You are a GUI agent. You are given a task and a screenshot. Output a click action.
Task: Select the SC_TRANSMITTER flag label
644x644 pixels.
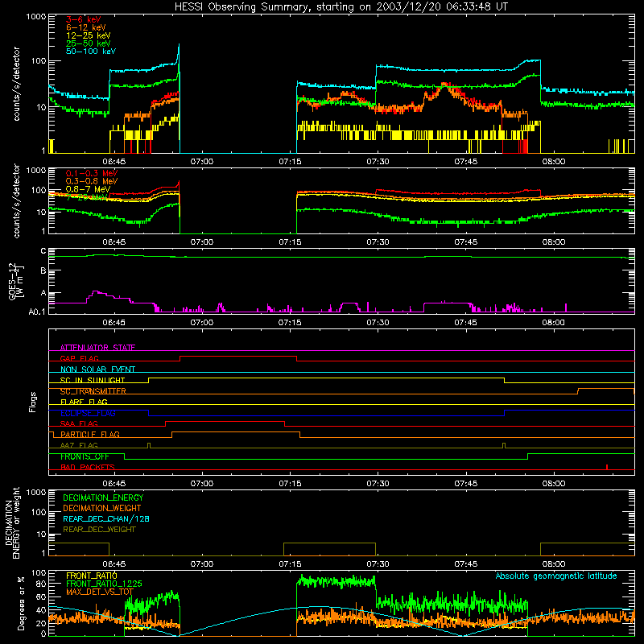tap(93, 391)
